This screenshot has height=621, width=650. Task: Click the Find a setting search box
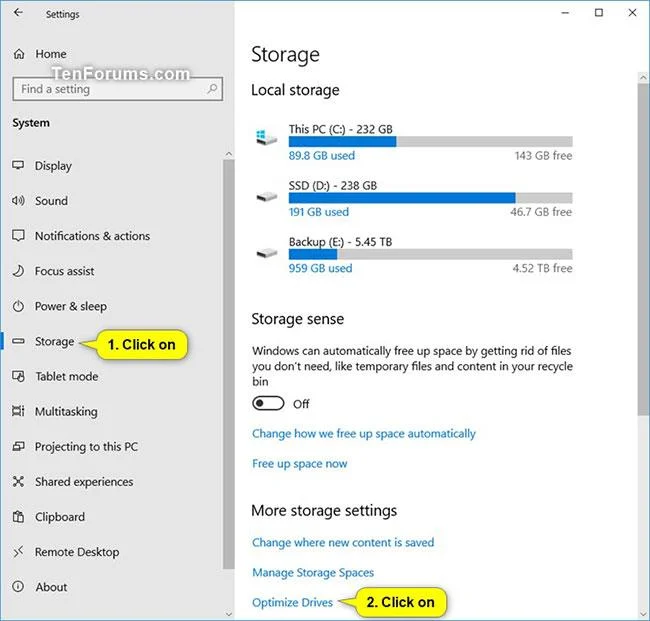click(x=118, y=89)
